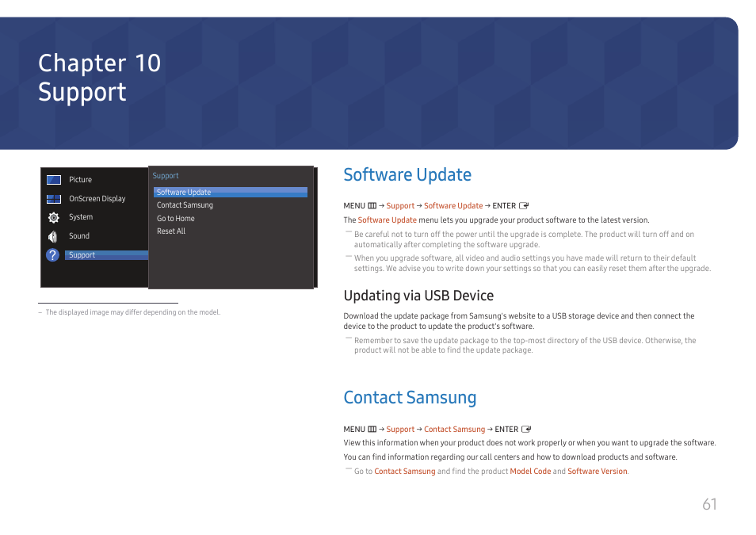Click the sentence about call centers
Screen dimensions: 756x535
[510, 457]
